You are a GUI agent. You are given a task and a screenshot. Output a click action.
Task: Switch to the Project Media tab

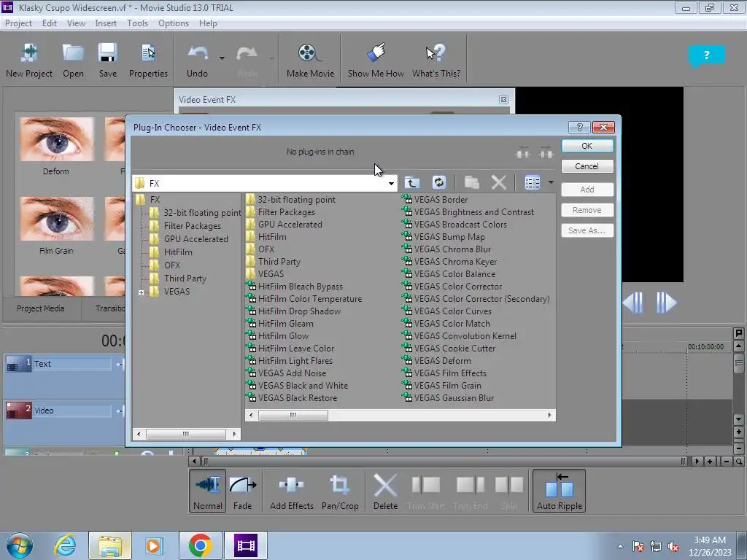pyautogui.click(x=41, y=308)
